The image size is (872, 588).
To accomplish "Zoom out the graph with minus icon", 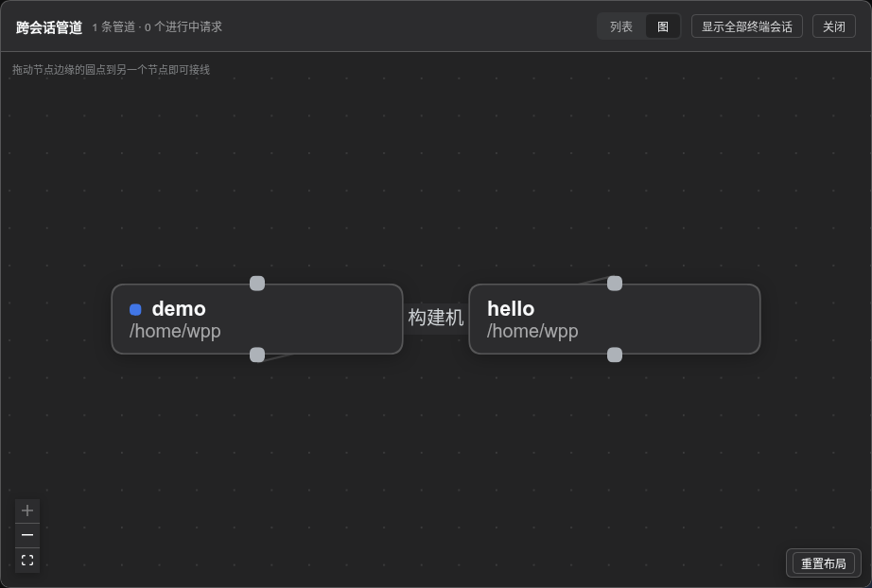I will point(27,535).
